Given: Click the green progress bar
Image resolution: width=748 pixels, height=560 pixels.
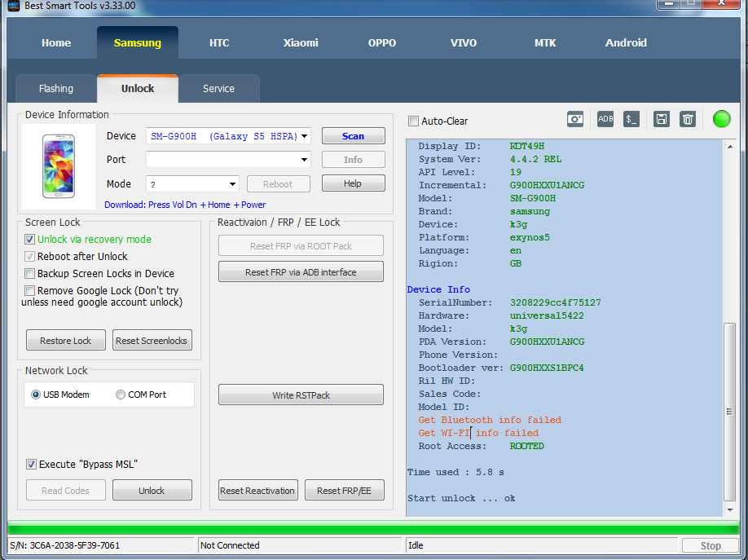Looking at the screenshot, I should [x=373, y=528].
